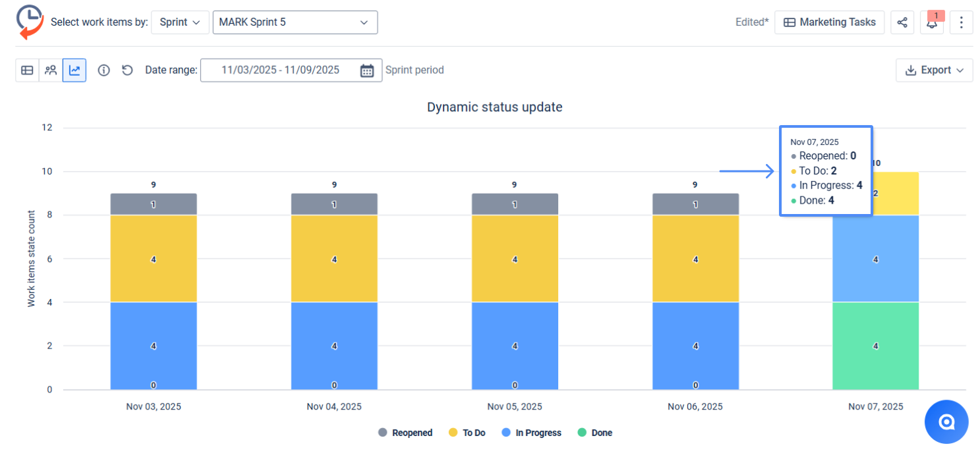The width and height of the screenshot is (980, 459).
Task: Open the chat support bubble
Action: [x=946, y=421]
